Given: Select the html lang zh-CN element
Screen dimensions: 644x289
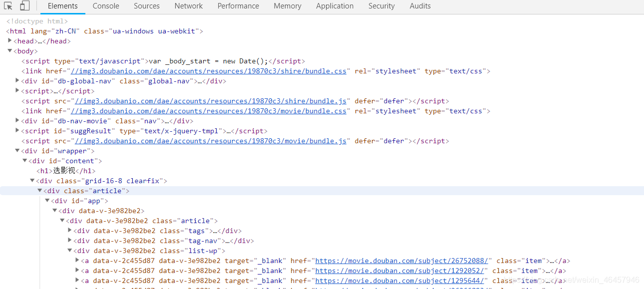Looking at the screenshot, I should [105, 31].
